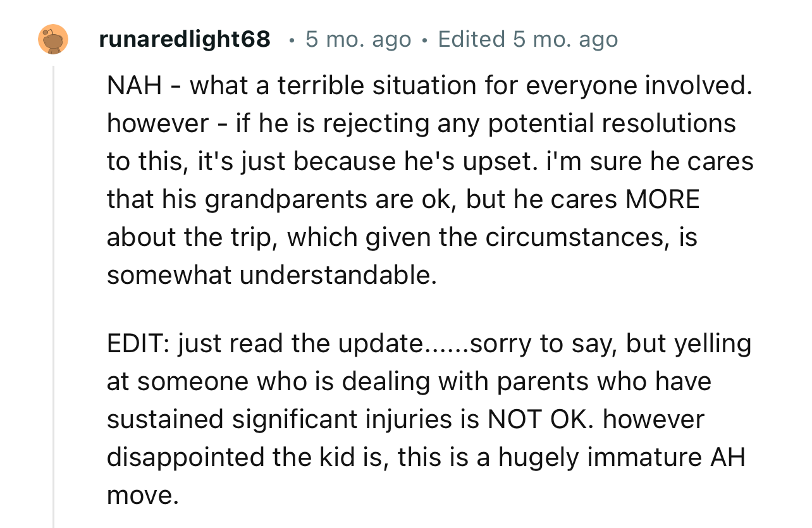Viewport: 812px width, 528px height.
Task: Click the word 'NAH' in the comment
Action: coord(132,85)
